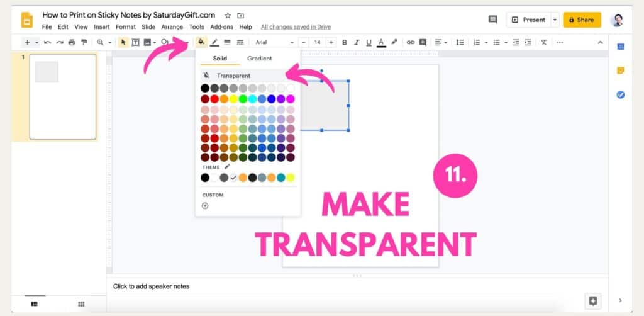The height and width of the screenshot is (316, 644).
Task: Star this presentation
Action: tap(228, 16)
